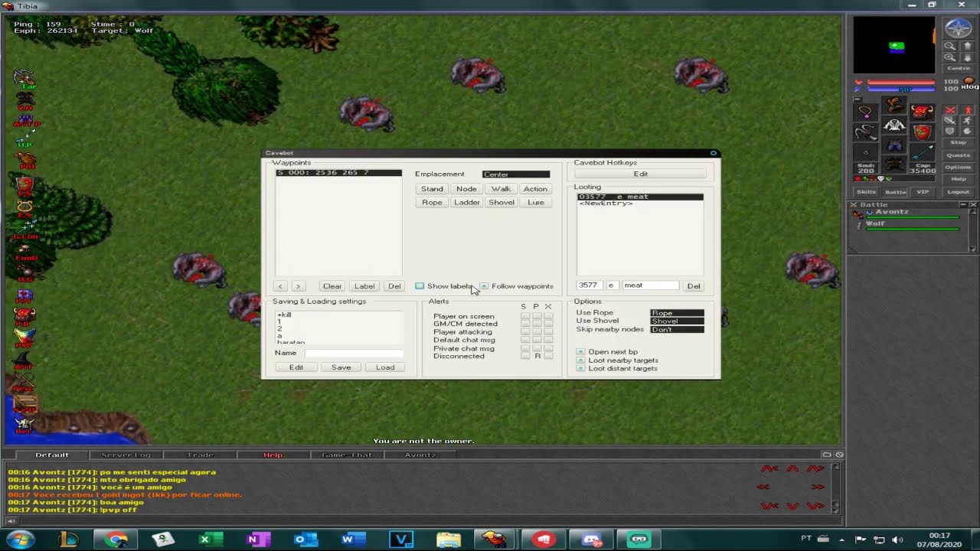Switch to Game-Chat tab
The width and height of the screenshot is (980, 551).
[346, 455]
